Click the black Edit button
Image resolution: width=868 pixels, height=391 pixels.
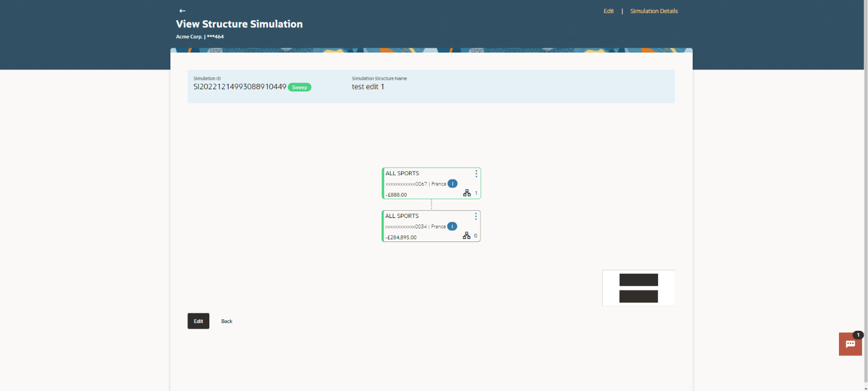pyautogui.click(x=198, y=321)
